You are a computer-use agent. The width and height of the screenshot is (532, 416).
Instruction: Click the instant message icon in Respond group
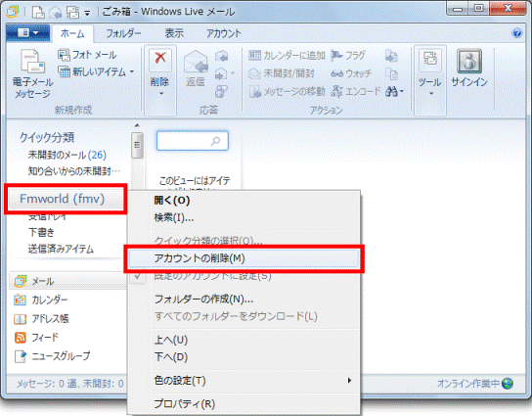(221, 91)
